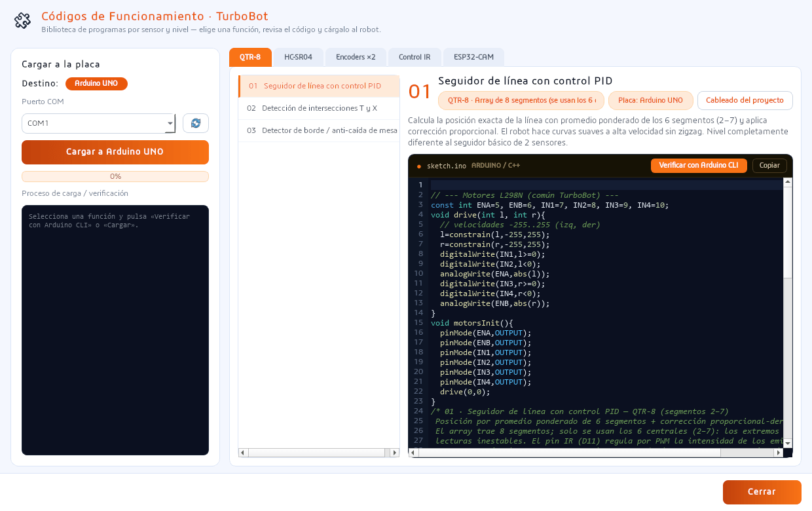Refresh the COM port list

tap(196, 123)
